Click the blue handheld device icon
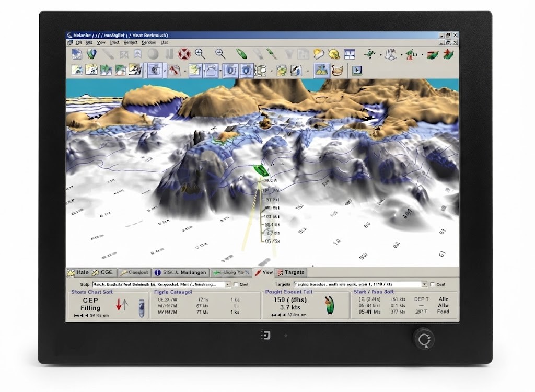 (x=141, y=308)
